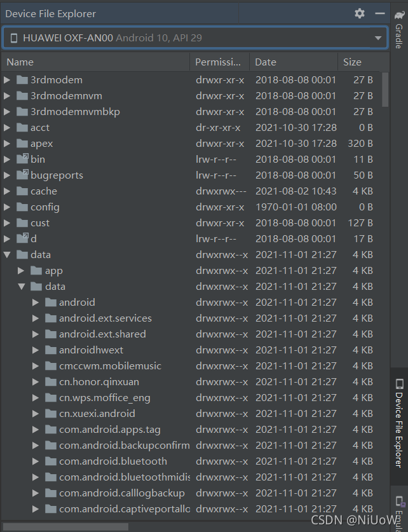Open the Device File Explorer settings gear
The image size is (408, 532).
(360, 13)
